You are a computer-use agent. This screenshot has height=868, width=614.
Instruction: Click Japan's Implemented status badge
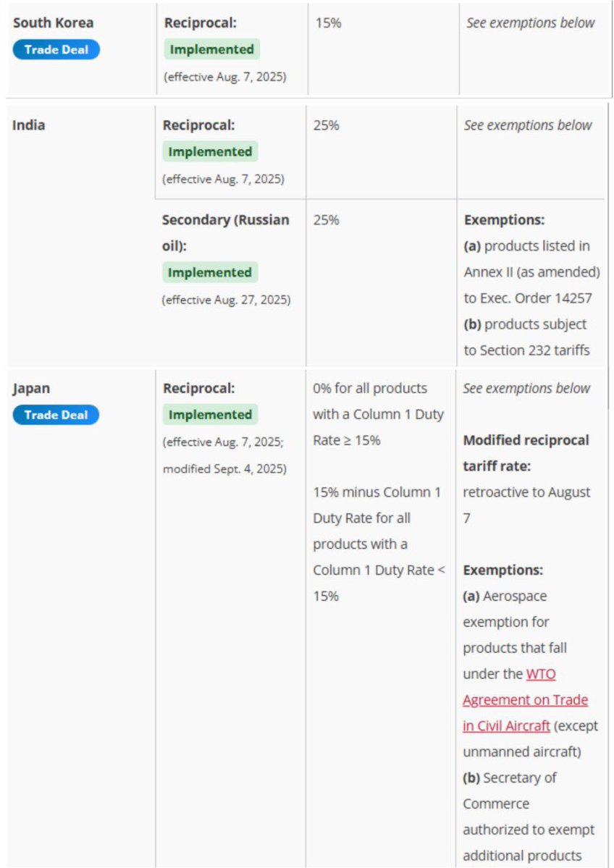pyautogui.click(x=211, y=415)
